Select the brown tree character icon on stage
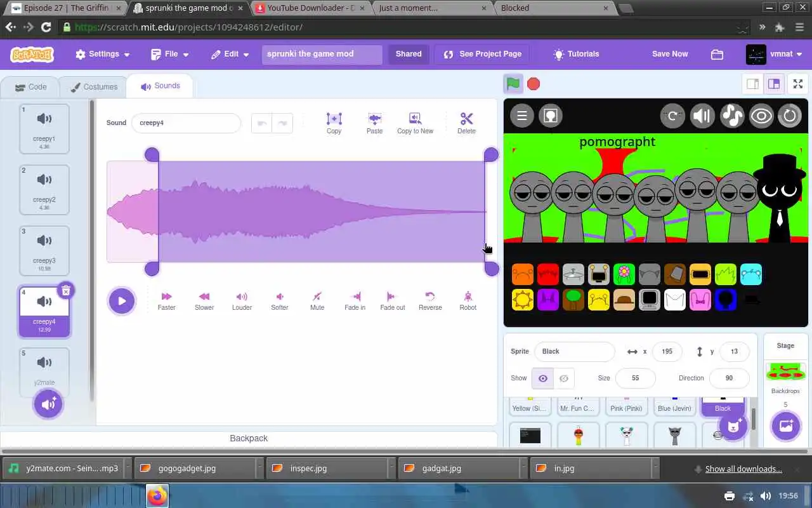 tap(573, 300)
